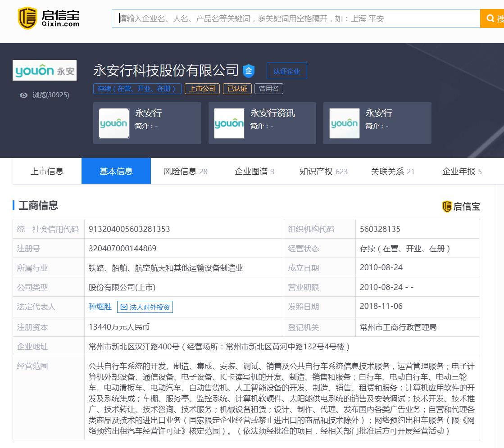Click the 曾用名 tag

tap(269, 89)
